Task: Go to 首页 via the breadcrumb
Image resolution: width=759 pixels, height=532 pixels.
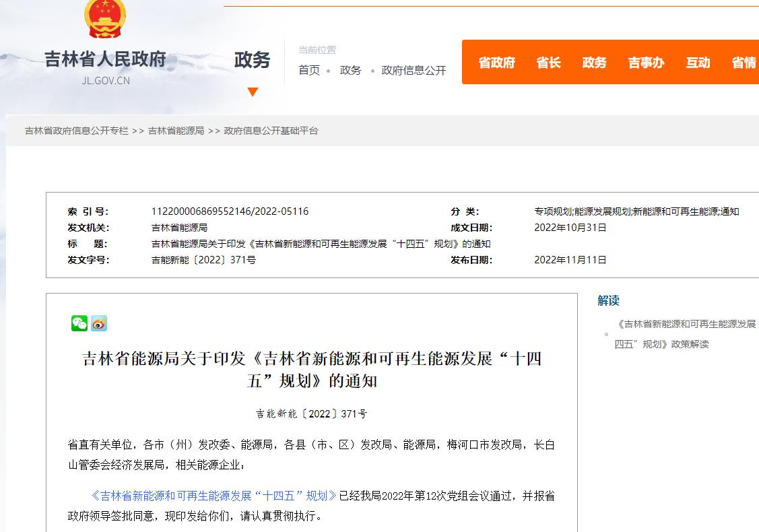Action: [308, 70]
